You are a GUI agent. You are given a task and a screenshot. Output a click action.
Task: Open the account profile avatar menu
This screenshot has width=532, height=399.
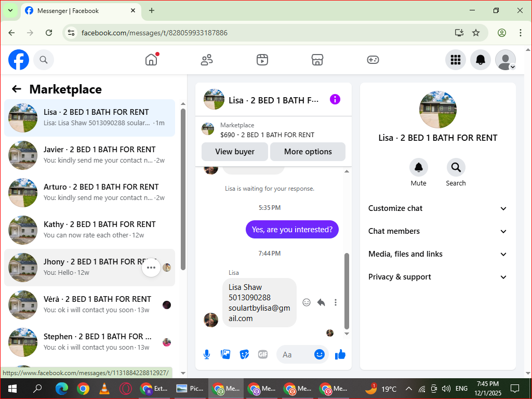505,60
